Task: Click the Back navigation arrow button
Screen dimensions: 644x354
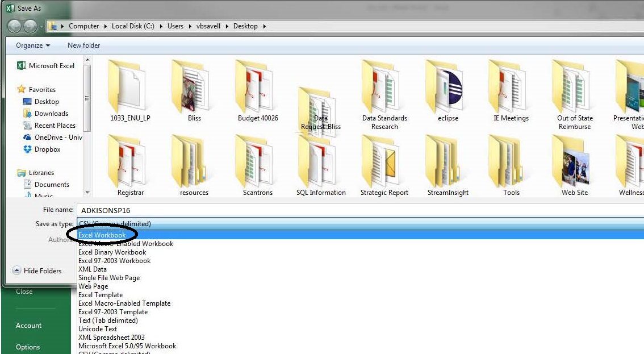Action: tap(15, 26)
